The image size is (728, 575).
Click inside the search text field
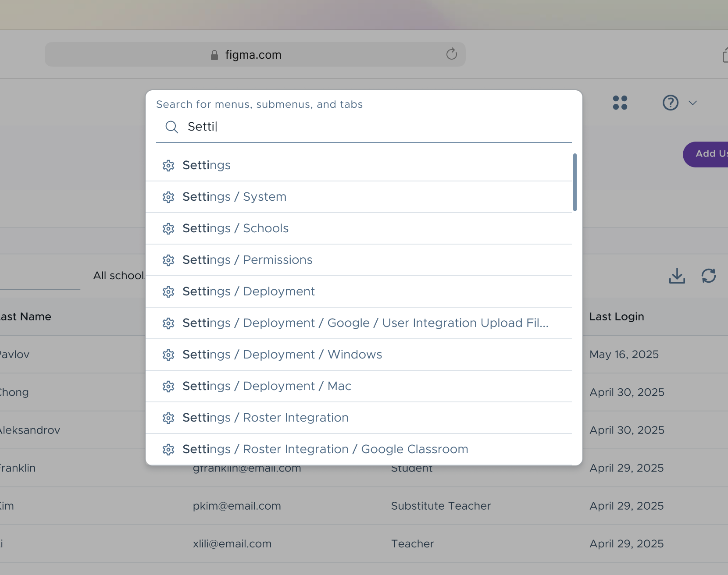click(307, 127)
